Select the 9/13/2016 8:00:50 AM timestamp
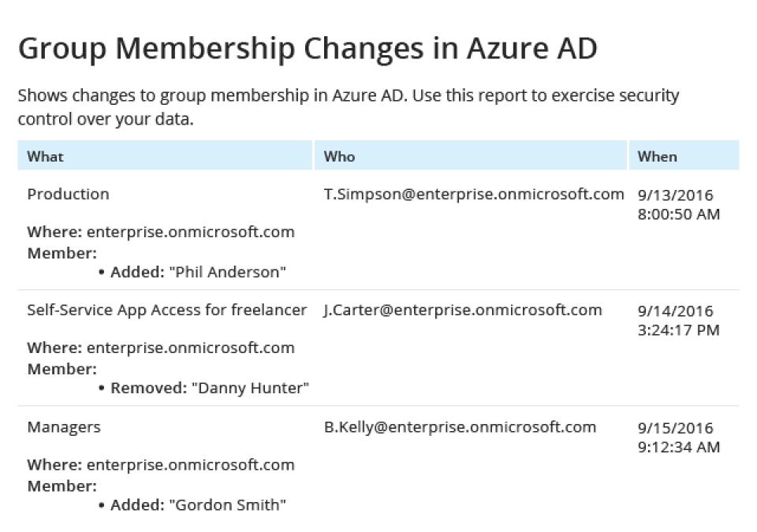 [679, 204]
